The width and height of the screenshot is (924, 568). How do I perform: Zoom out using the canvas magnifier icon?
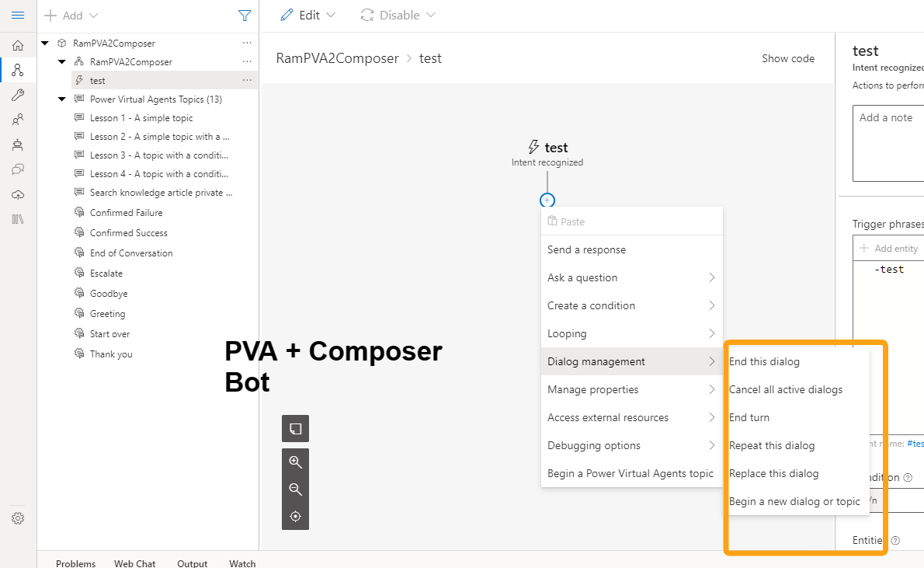(x=295, y=489)
